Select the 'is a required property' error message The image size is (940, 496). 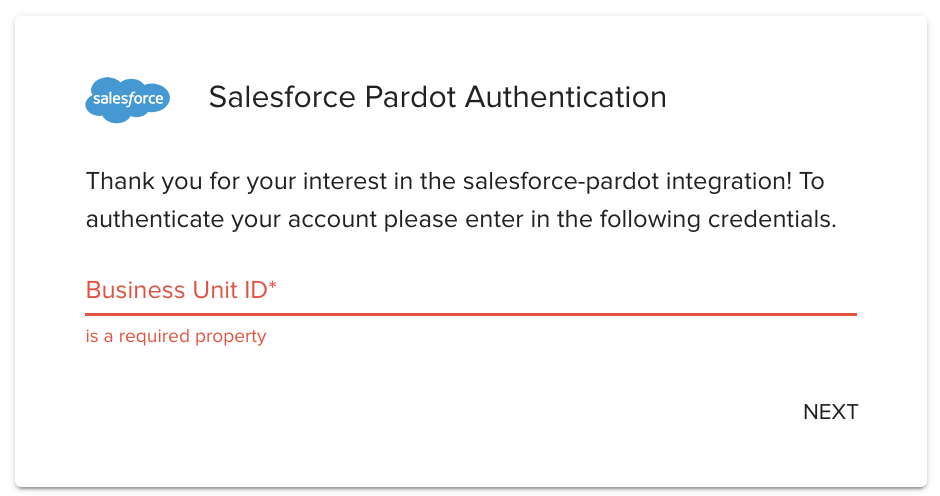pos(176,336)
